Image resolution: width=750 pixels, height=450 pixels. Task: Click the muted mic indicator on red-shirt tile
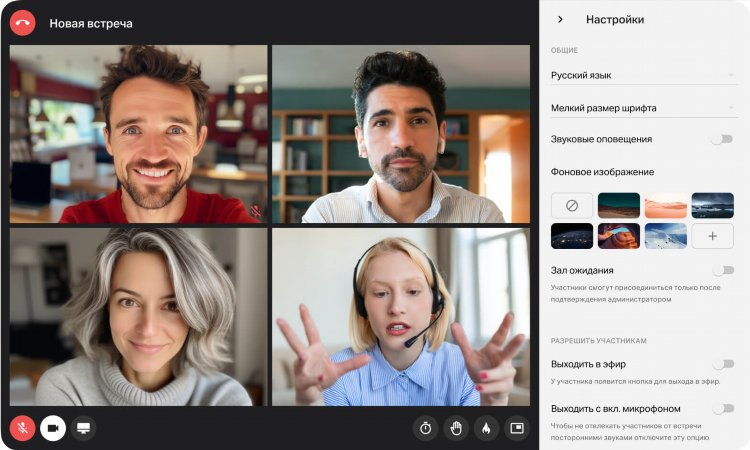coord(256,211)
